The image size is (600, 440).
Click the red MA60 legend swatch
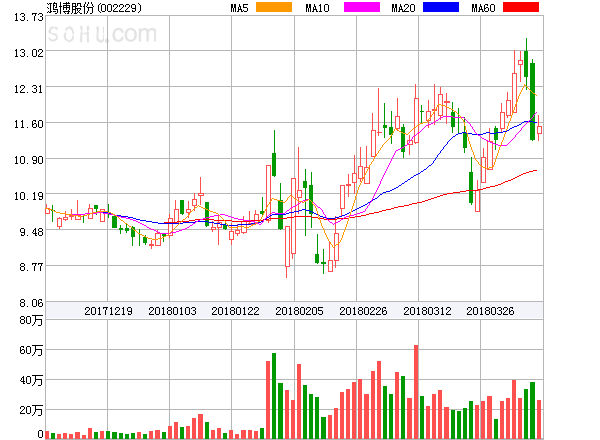pos(521,7)
